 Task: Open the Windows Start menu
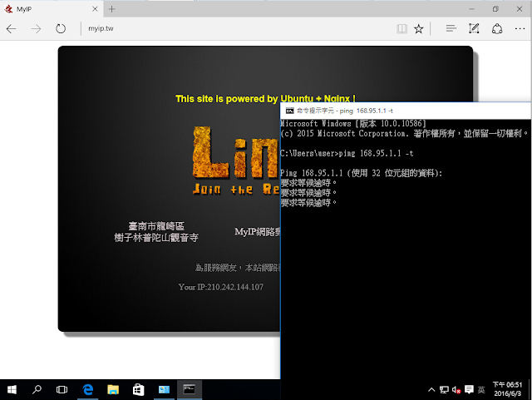coord(12,389)
